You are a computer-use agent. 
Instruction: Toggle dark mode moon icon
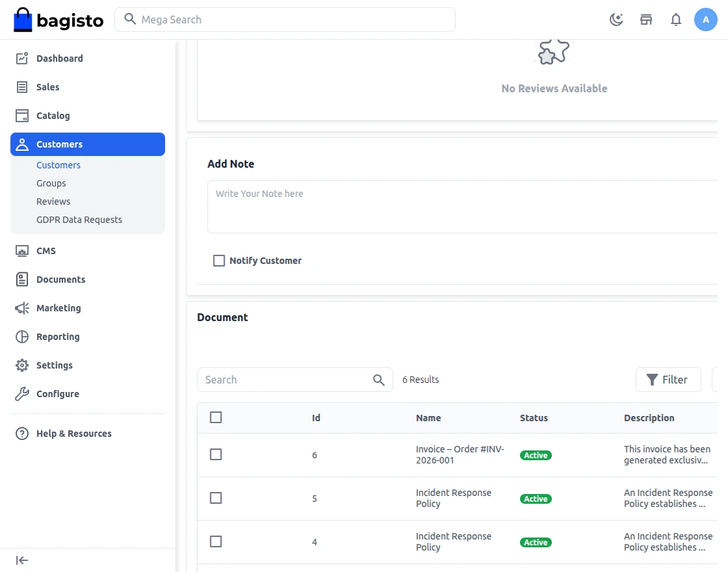tap(616, 19)
